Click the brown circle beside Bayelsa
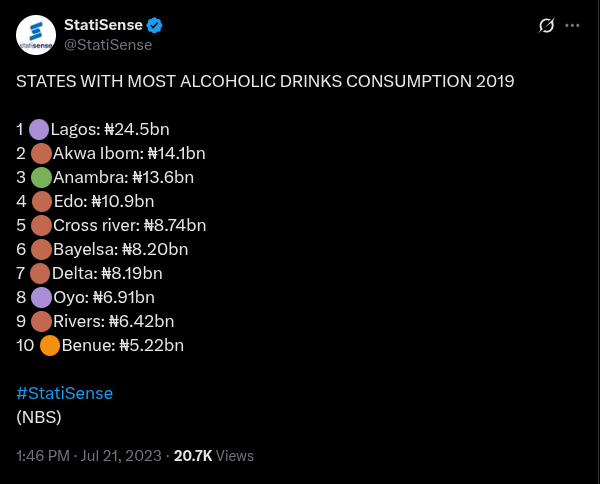This screenshot has width=600, height=484. [x=41, y=250]
